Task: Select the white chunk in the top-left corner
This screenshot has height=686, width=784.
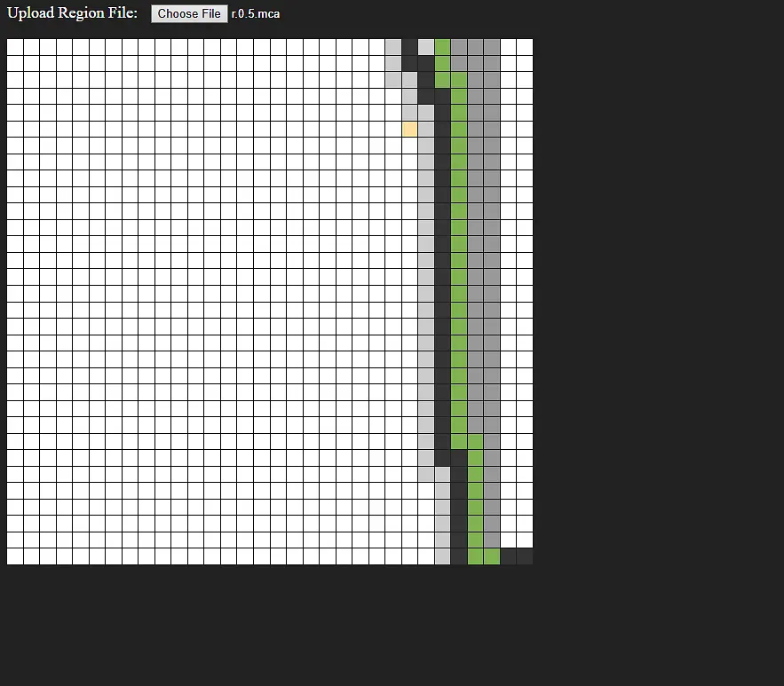Action: (15, 46)
